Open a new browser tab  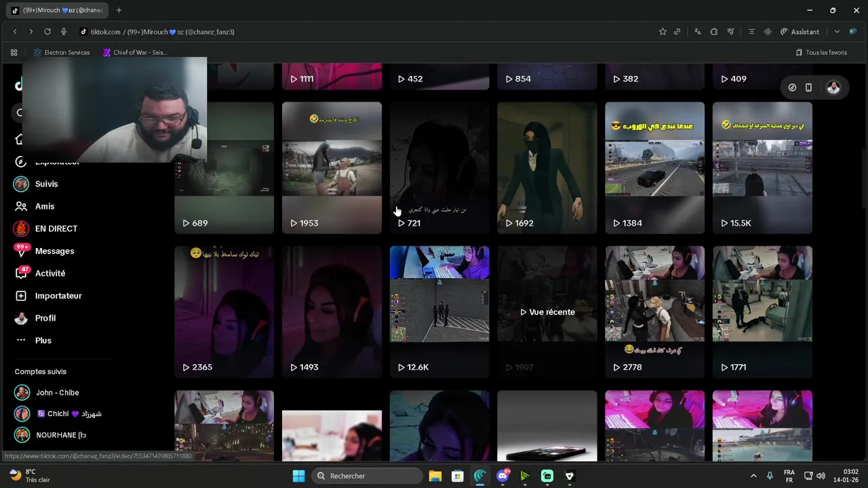(119, 10)
